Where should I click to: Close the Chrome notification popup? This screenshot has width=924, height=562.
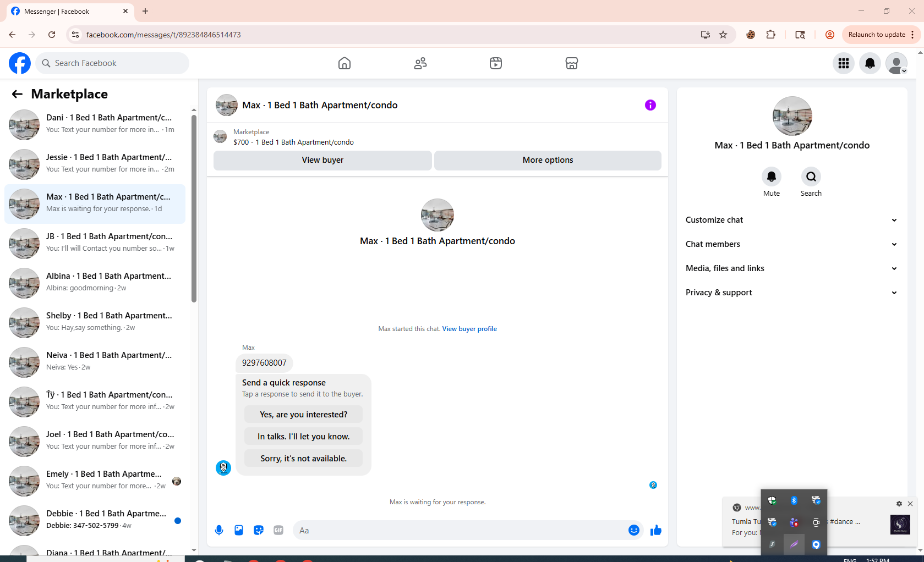click(910, 504)
